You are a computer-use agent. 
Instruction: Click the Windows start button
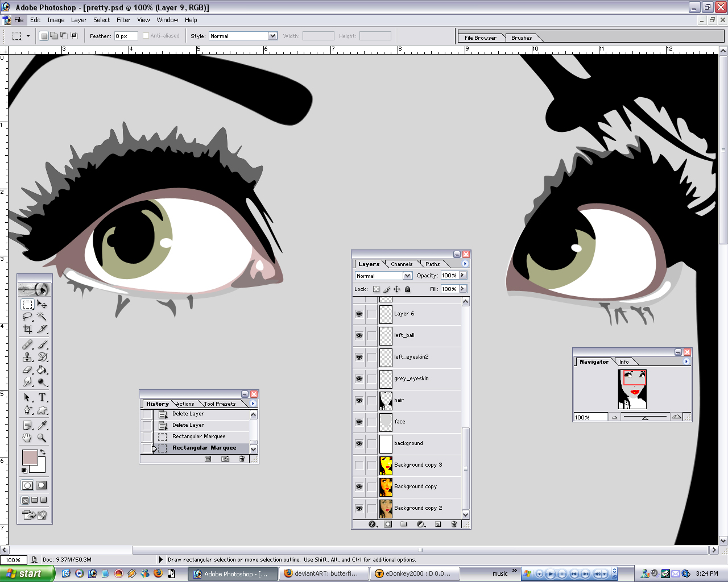(x=27, y=573)
